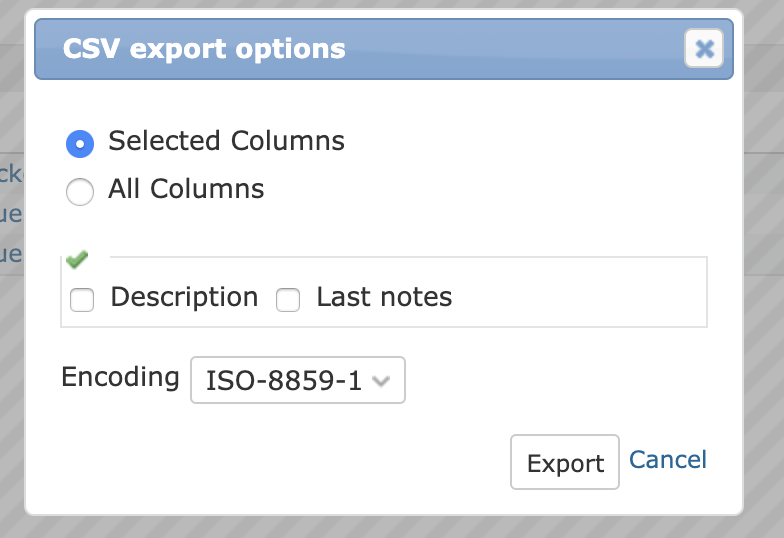Choose the All Columns radio option
Screen dimensions: 784x538
[80, 192]
